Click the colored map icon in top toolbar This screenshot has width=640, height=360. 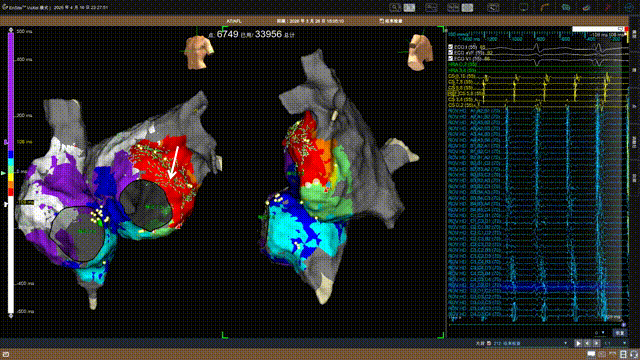click(587, 7)
